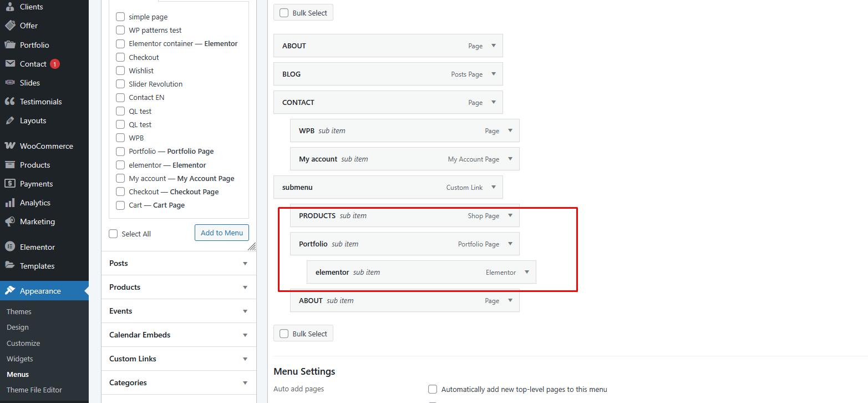
Task: Click the Elementor icon in sidebar
Action: point(10,247)
